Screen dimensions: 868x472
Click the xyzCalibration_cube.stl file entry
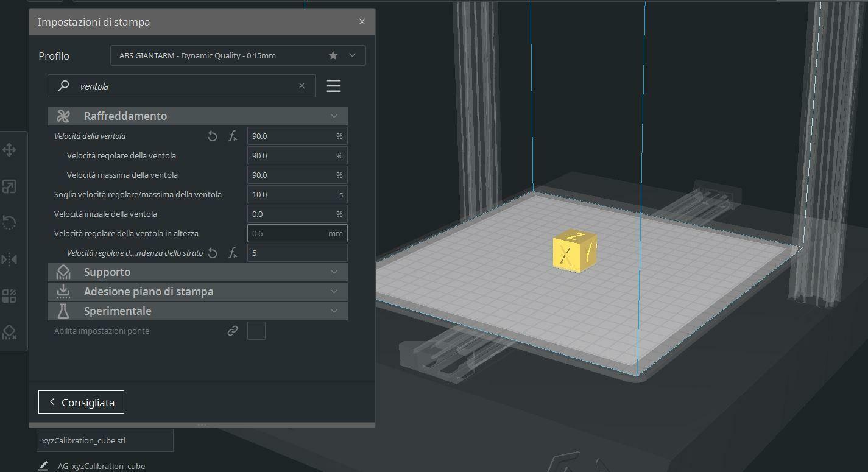pos(105,440)
